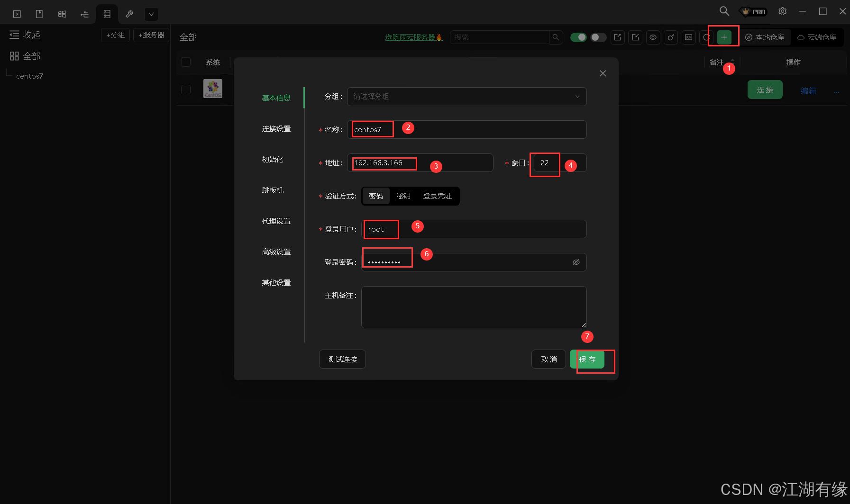Image resolution: width=850 pixels, height=504 pixels.
Task: Choose 密码 as the verification method
Action: point(376,196)
